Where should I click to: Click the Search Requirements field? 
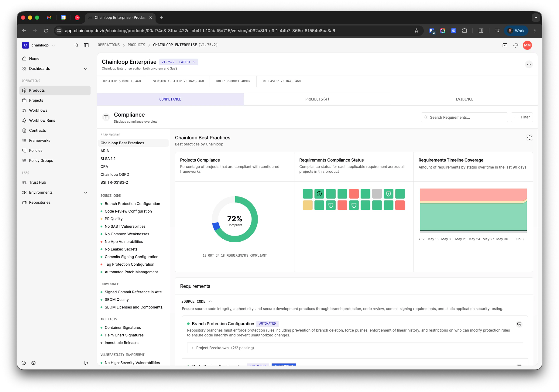(464, 117)
